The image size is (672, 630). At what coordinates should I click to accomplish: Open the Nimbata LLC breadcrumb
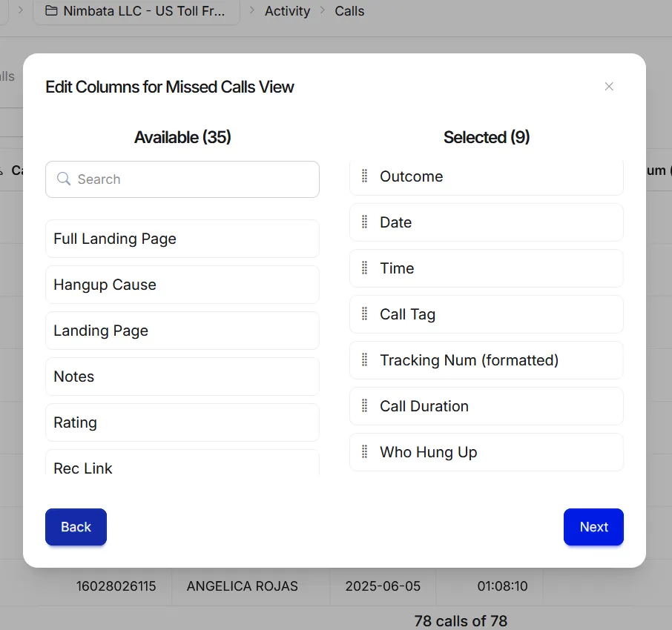pos(136,10)
